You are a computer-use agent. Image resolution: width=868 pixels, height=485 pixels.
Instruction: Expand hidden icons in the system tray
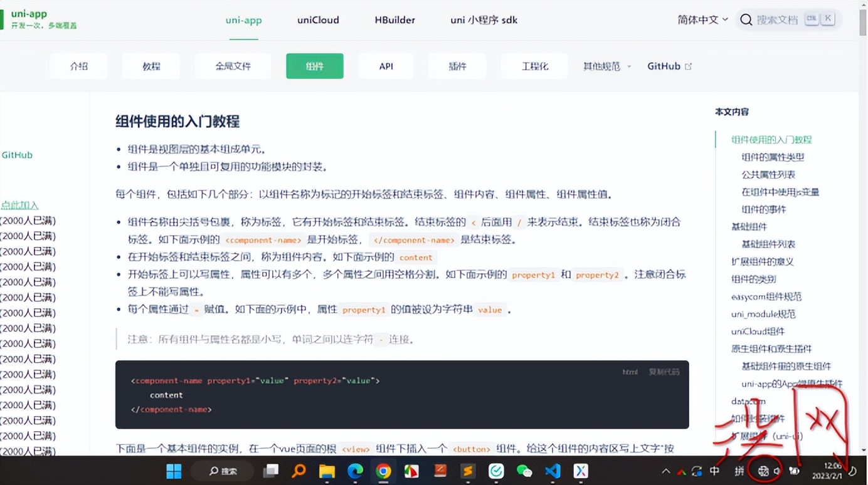click(x=665, y=472)
